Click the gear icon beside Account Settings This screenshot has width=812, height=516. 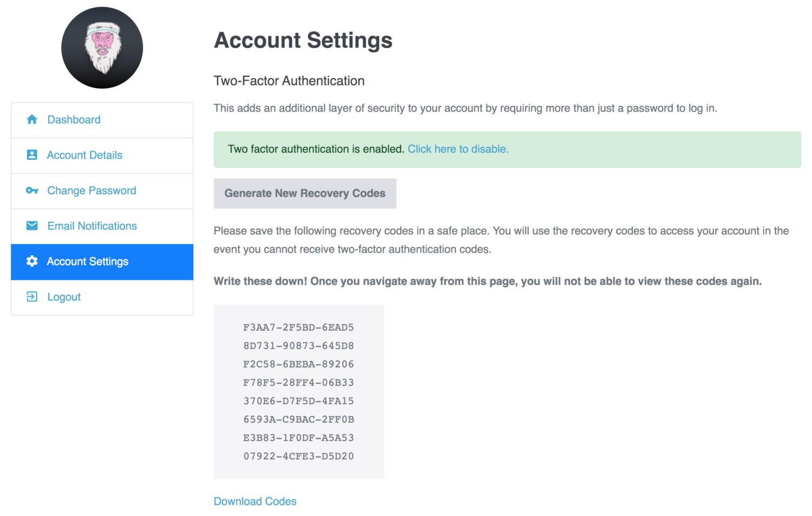pyautogui.click(x=32, y=262)
